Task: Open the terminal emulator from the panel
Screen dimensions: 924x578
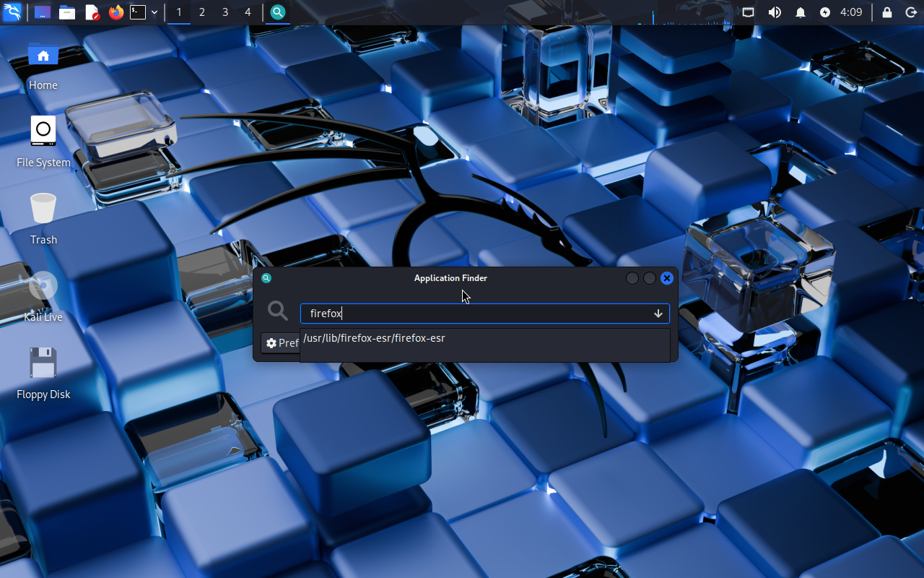Action: pyautogui.click(x=138, y=12)
